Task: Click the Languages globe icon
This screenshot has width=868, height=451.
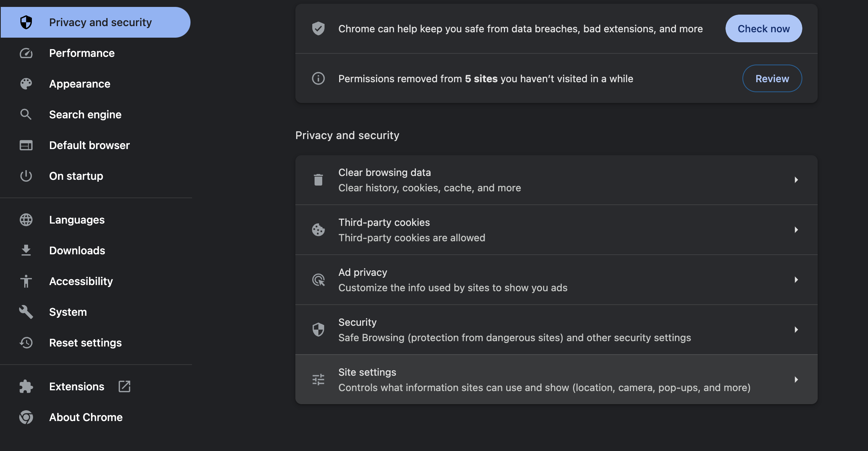Action: (26, 220)
